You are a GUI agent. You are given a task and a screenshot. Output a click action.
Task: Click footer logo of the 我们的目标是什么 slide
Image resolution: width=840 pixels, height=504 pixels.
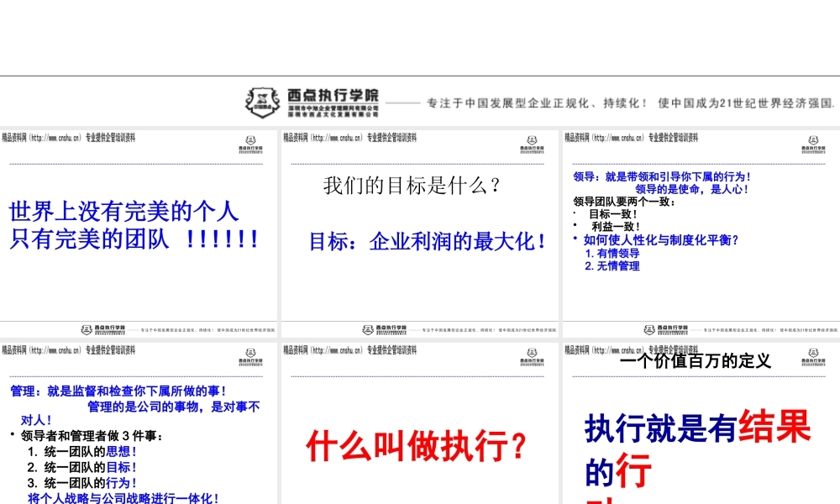pyautogui.click(x=384, y=329)
